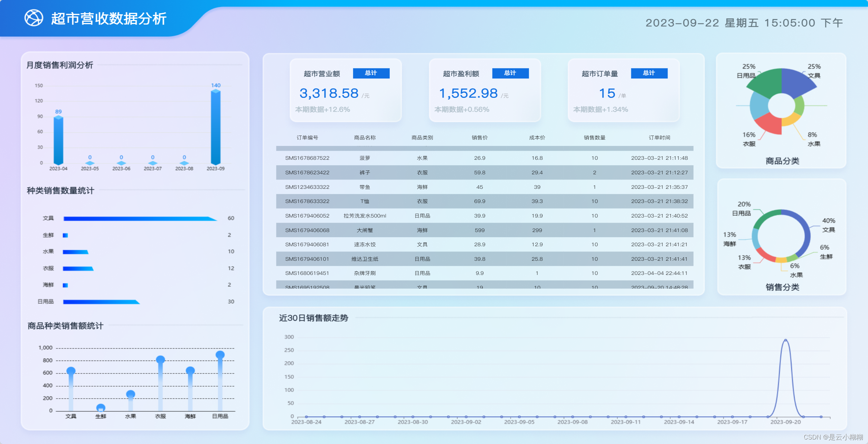Image resolution: width=868 pixels, height=444 pixels.
Task: Select order row SMS1679406101
Action: click(x=484, y=259)
